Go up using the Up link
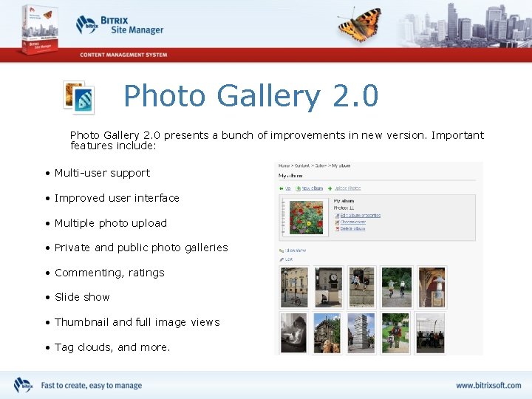 point(287,188)
